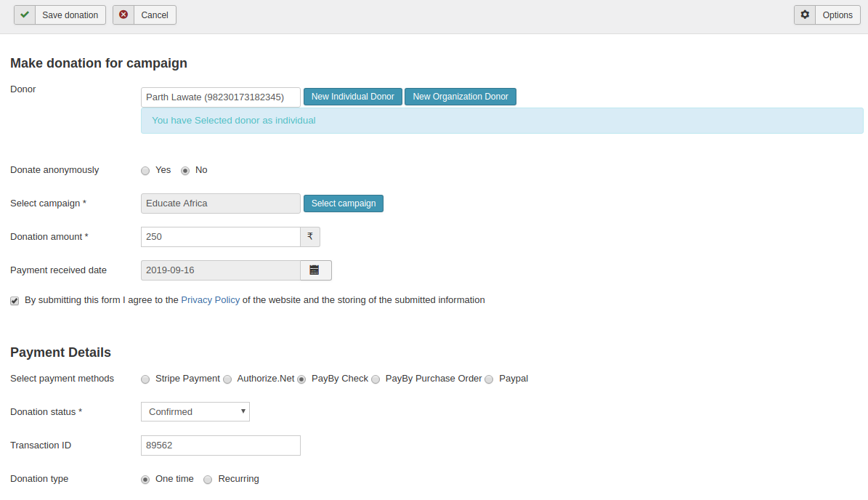The width and height of the screenshot is (868, 500).
Task: Click the Options gear icon
Action: [805, 15]
